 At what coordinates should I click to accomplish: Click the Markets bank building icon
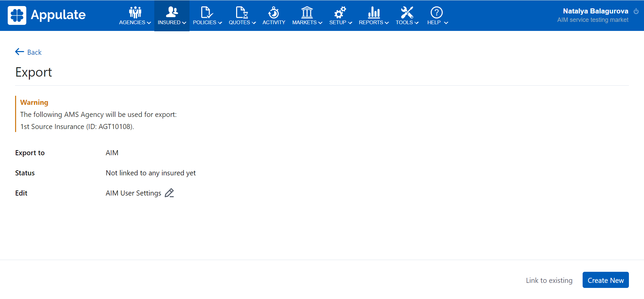[307, 12]
